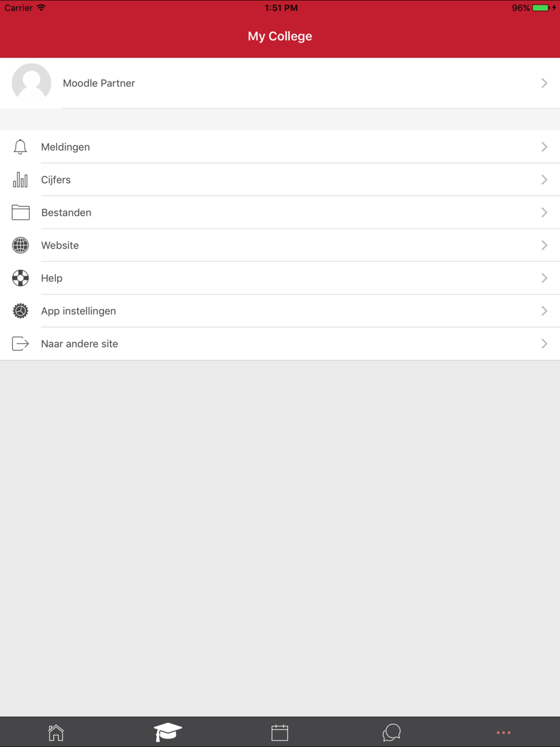
Task: Expand the Cijfers row chevron
Action: (544, 180)
